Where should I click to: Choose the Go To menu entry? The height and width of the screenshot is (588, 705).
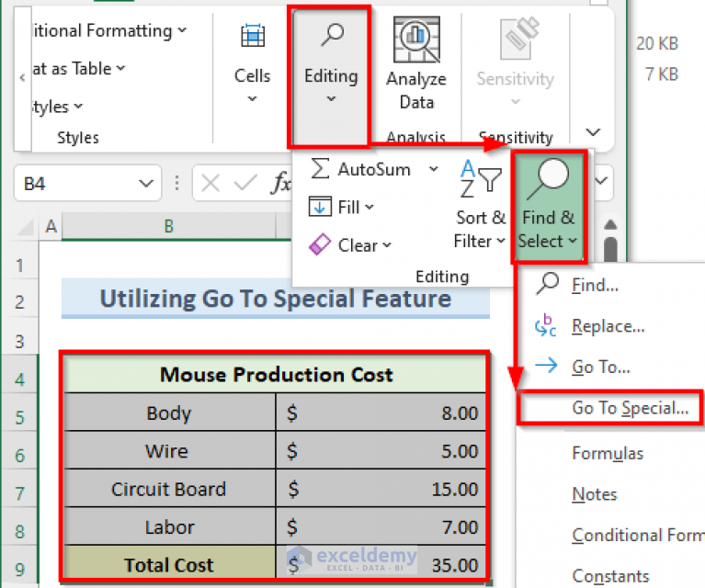(x=600, y=367)
